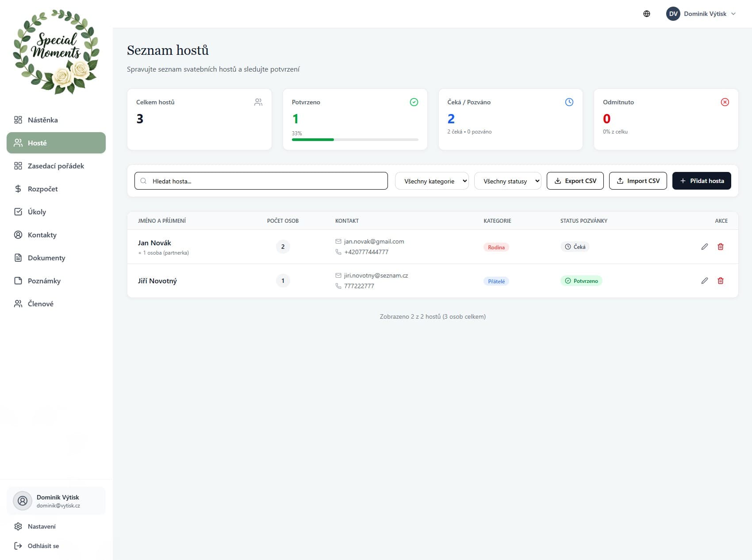Viewport: 752px width, 560px height.
Task: Click the Import CSV button
Action: pyautogui.click(x=637, y=181)
